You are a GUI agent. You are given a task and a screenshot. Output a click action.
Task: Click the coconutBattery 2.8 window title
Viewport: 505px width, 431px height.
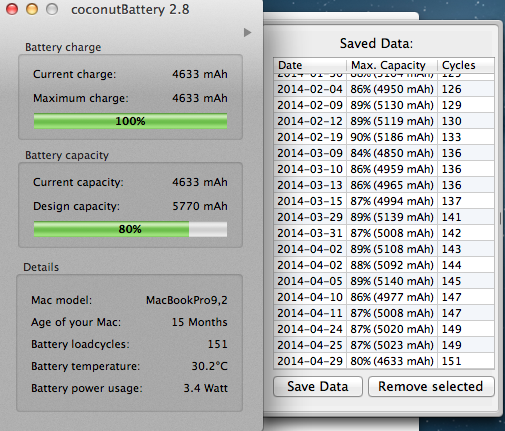130,9
